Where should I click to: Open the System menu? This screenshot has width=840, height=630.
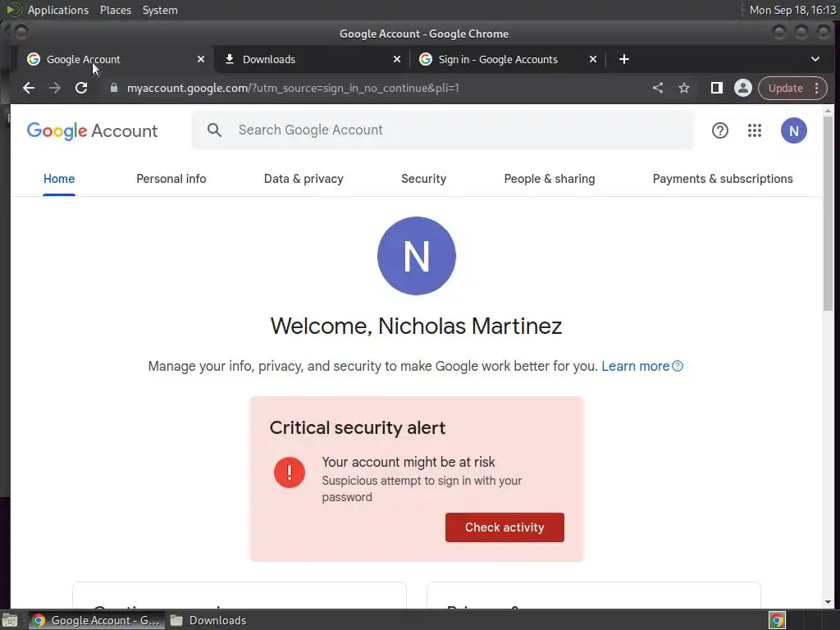pyautogui.click(x=160, y=10)
